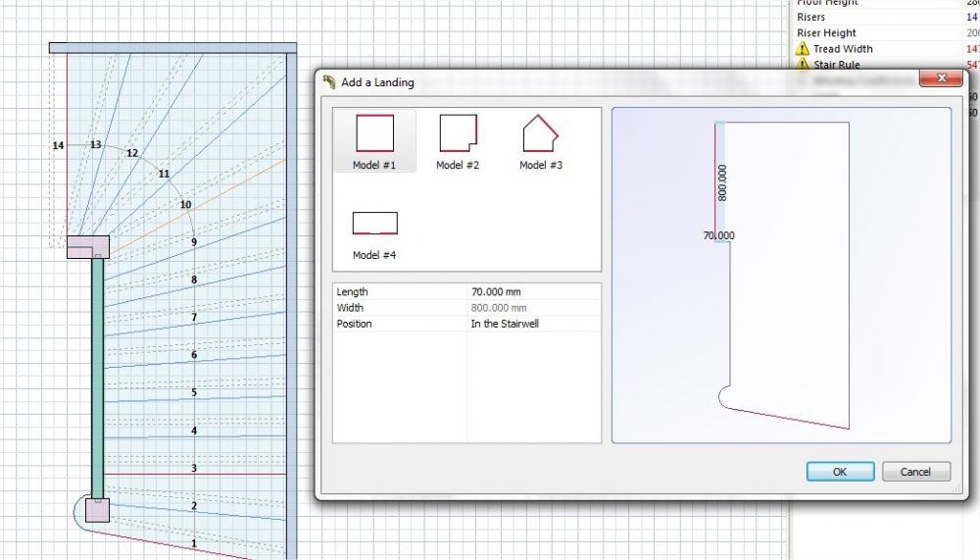Select the lower newel post in the plan
The image size is (980, 560).
(x=97, y=510)
